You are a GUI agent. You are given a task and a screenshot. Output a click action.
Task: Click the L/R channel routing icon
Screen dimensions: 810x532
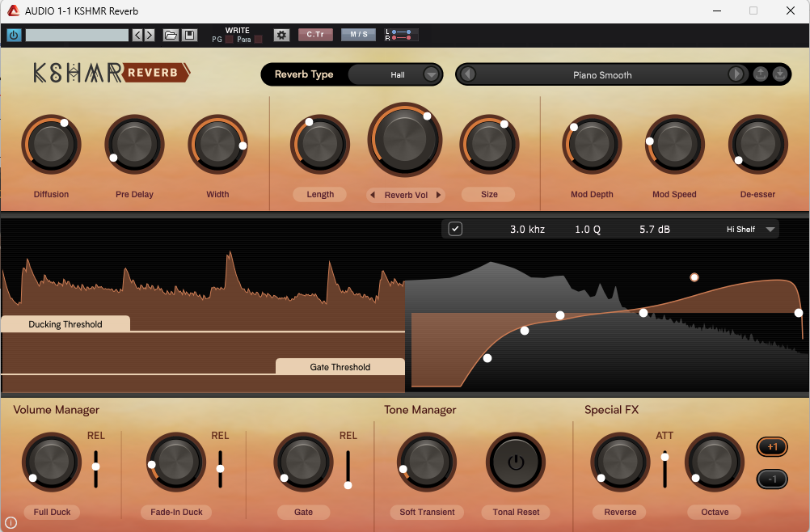(x=401, y=35)
